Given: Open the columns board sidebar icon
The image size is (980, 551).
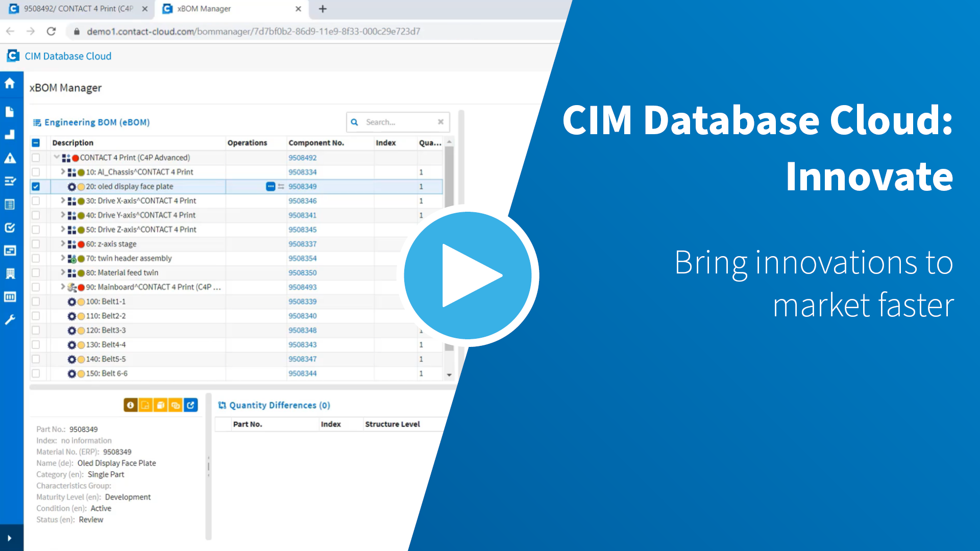Looking at the screenshot, I should (x=10, y=297).
